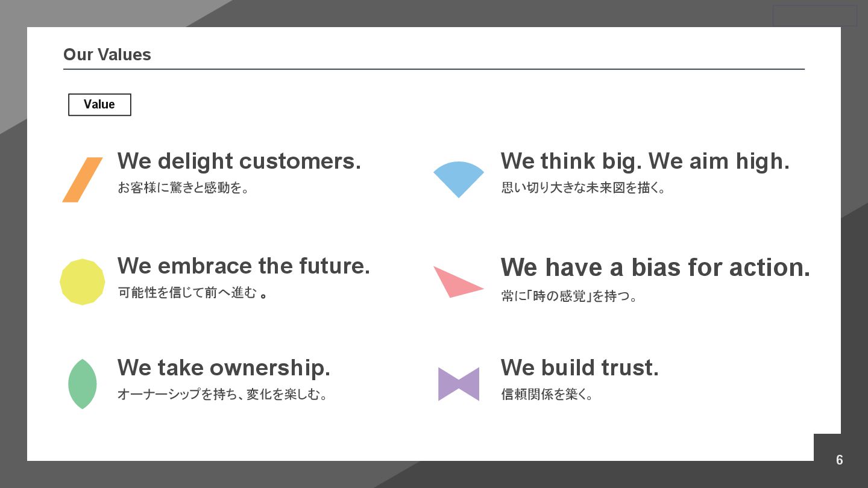
Task: Click the green leaf-shaped icon
Action: pos(83,384)
